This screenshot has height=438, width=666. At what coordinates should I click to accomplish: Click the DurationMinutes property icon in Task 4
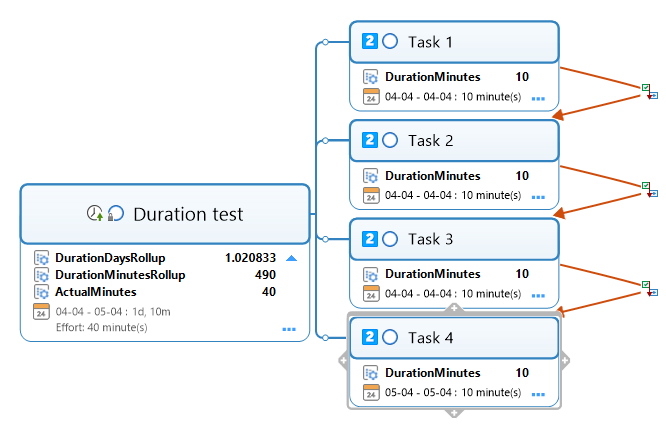click(371, 373)
